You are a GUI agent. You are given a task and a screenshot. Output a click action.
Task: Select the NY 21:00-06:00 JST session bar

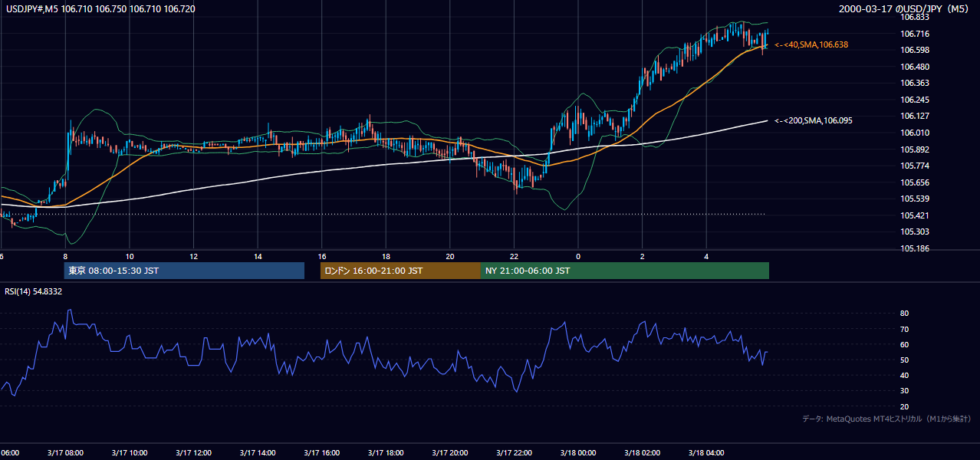pos(625,271)
